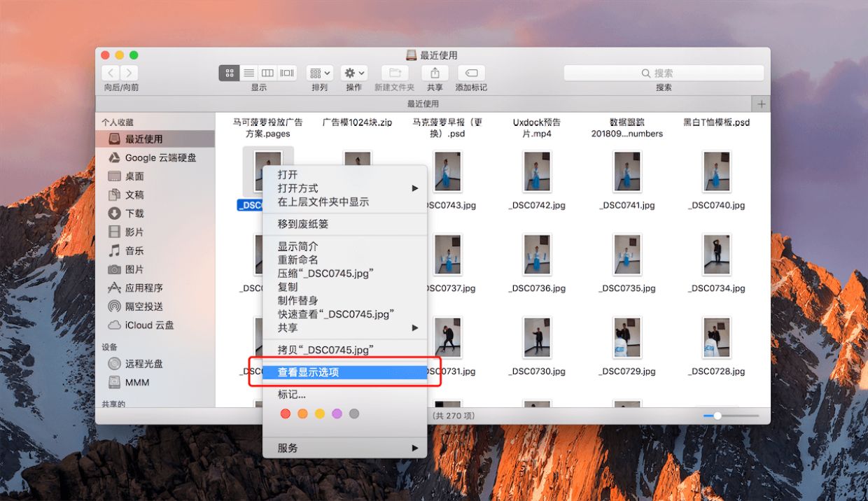Pick the purple tag color dot

click(337, 414)
